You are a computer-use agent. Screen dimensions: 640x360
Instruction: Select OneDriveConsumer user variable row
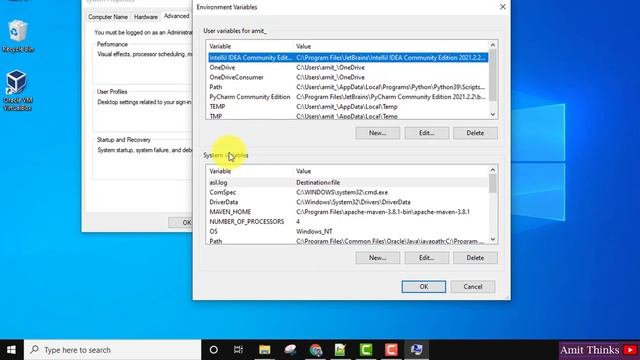pyautogui.click(x=348, y=77)
